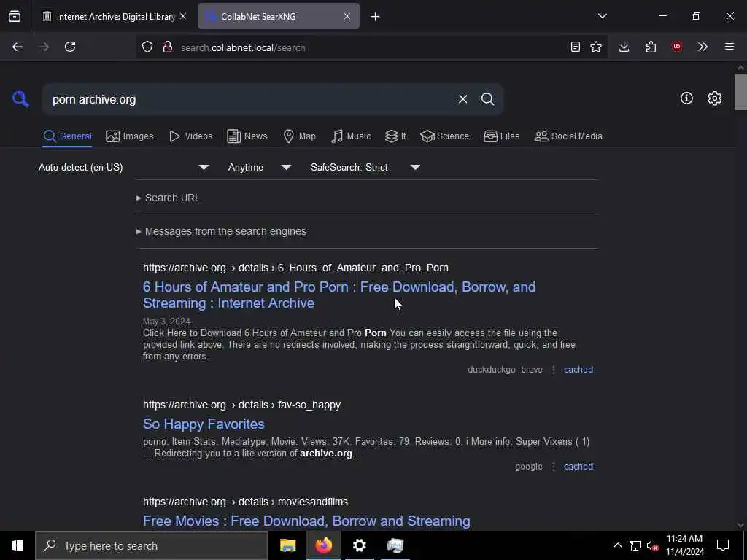Viewport: 747px width, 560px height.
Task: Open the Auto-detect language dropdown
Action: click(124, 167)
